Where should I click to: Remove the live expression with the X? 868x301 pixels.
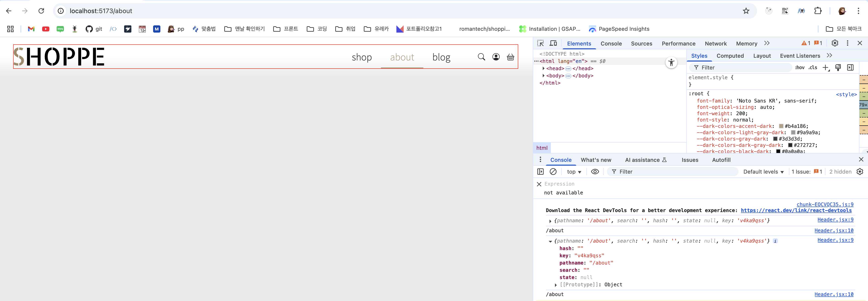tap(539, 184)
